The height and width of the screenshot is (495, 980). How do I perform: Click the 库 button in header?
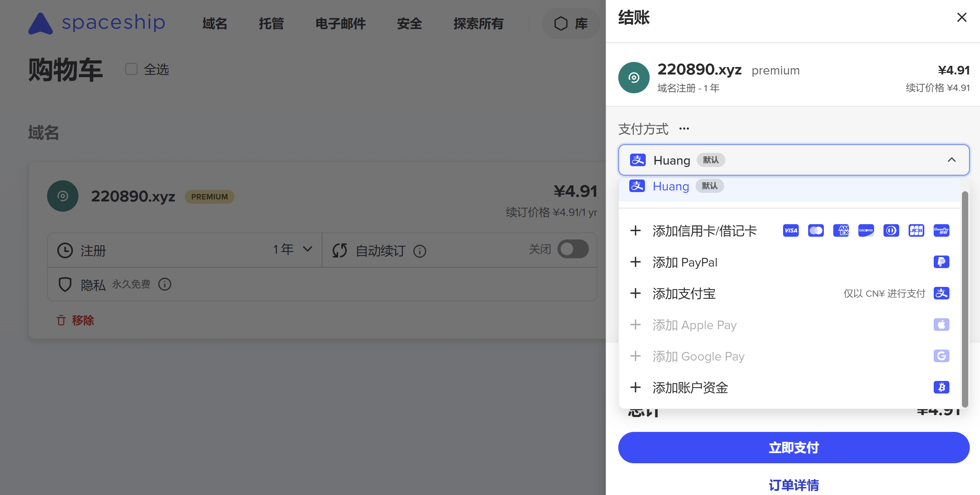pyautogui.click(x=571, y=24)
